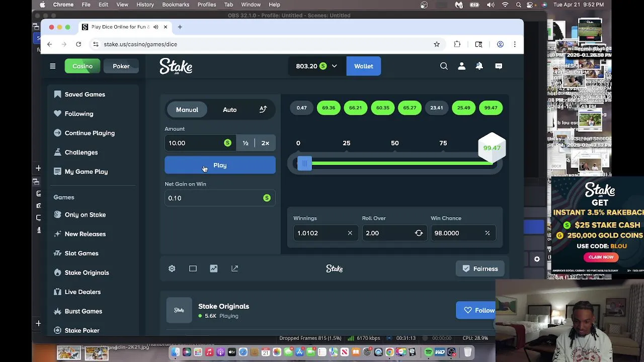The image size is (644, 362).
Task: Click the pop-out game window icon
Action: (234, 268)
